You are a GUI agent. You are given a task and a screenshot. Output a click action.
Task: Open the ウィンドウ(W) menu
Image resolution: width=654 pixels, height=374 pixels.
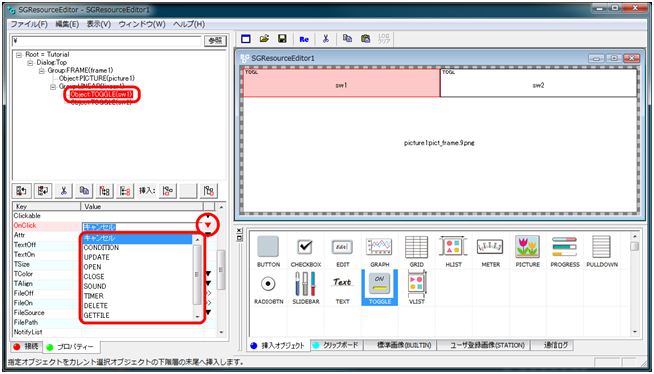[142, 24]
